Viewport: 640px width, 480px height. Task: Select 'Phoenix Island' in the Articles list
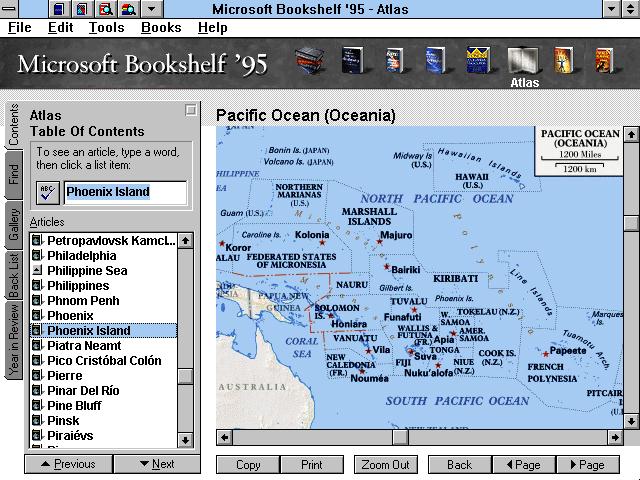point(104,331)
